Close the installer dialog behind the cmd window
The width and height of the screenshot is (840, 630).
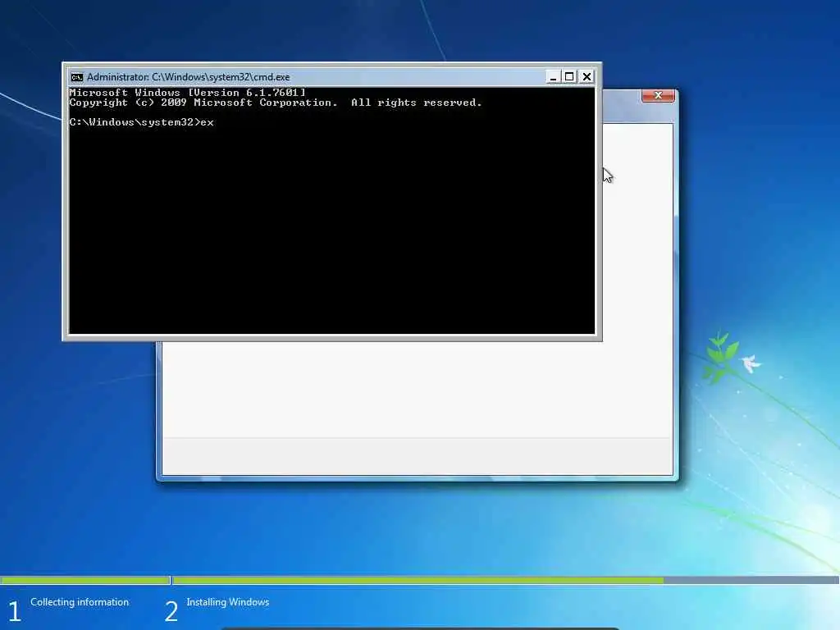pyautogui.click(x=658, y=95)
